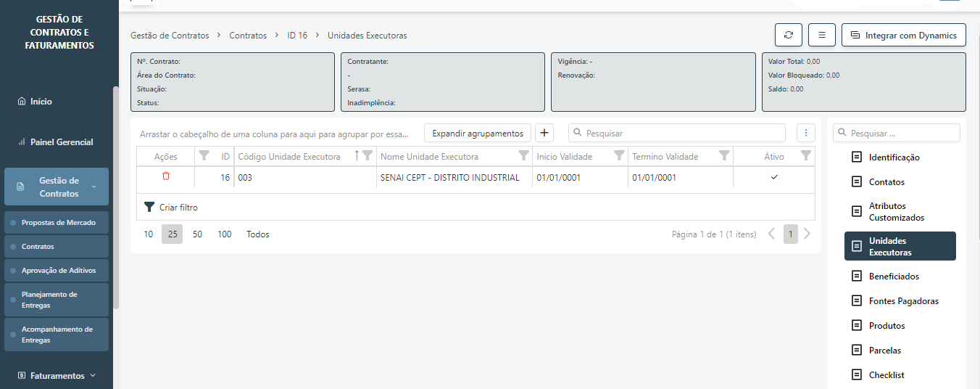
Task: Click the plus add-record button
Action: [543, 134]
